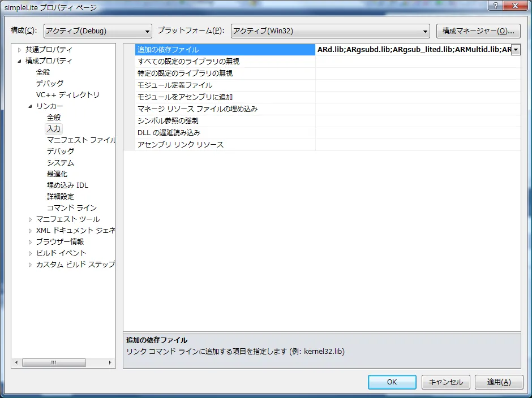Click the 適用 apply button

pyautogui.click(x=499, y=382)
